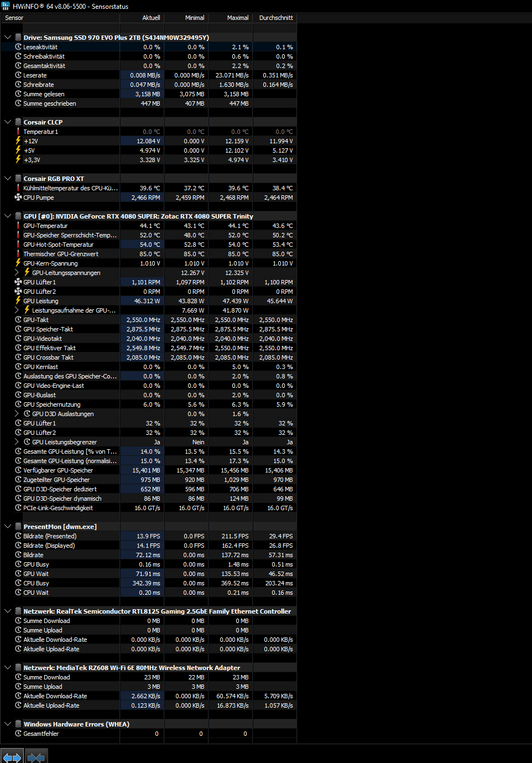Collapse the PresentMon [dwm.exe] group
Image resolution: width=532 pixels, height=763 pixels.
click(8, 527)
